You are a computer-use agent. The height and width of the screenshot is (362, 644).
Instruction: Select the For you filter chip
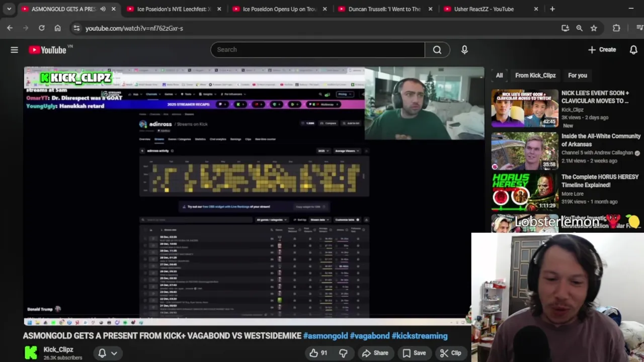pyautogui.click(x=578, y=75)
